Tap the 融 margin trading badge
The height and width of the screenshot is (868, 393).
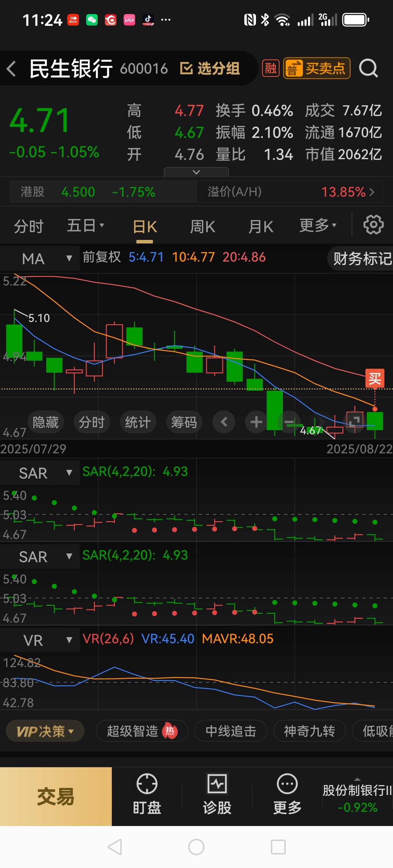click(271, 68)
